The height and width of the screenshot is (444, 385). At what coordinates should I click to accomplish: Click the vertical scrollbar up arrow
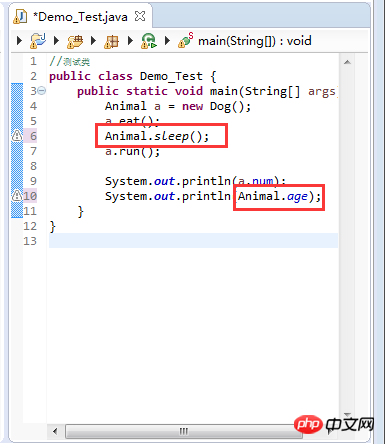click(x=347, y=62)
